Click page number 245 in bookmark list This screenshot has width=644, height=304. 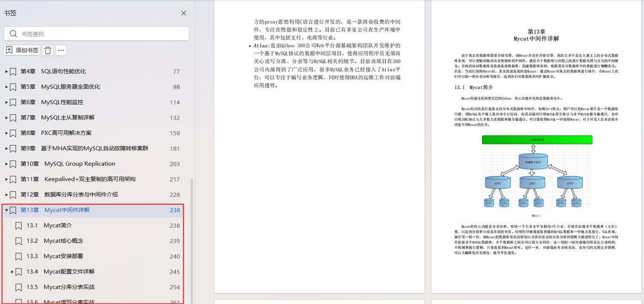click(x=175, y=272)
